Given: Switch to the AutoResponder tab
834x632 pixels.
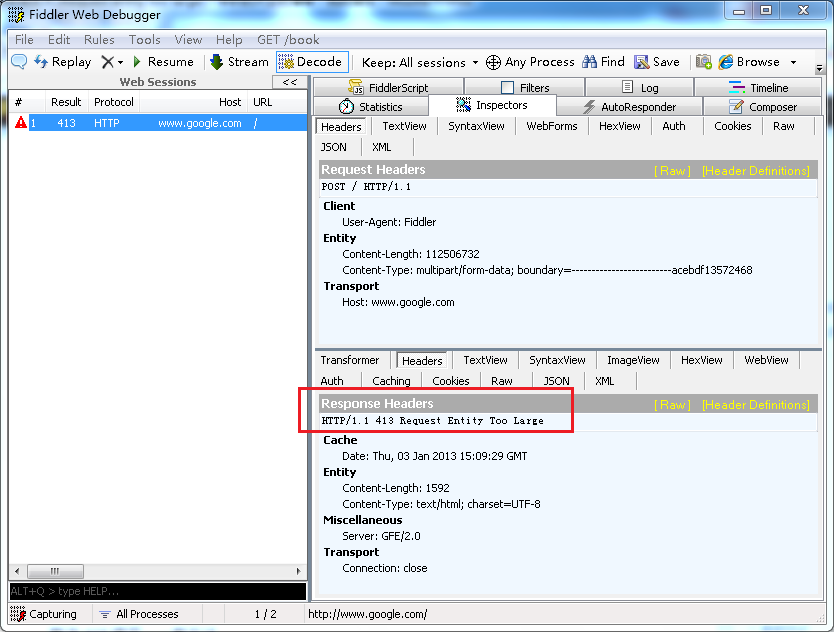Looking at the screenshot, I should coord(629,107).
